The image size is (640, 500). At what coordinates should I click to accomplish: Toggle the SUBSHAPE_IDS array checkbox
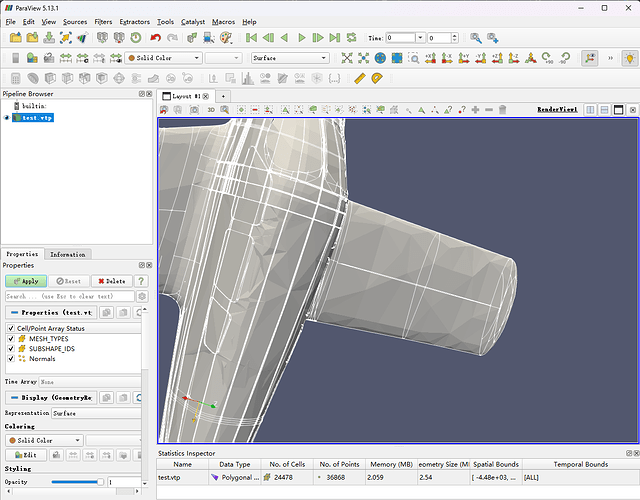12,349
